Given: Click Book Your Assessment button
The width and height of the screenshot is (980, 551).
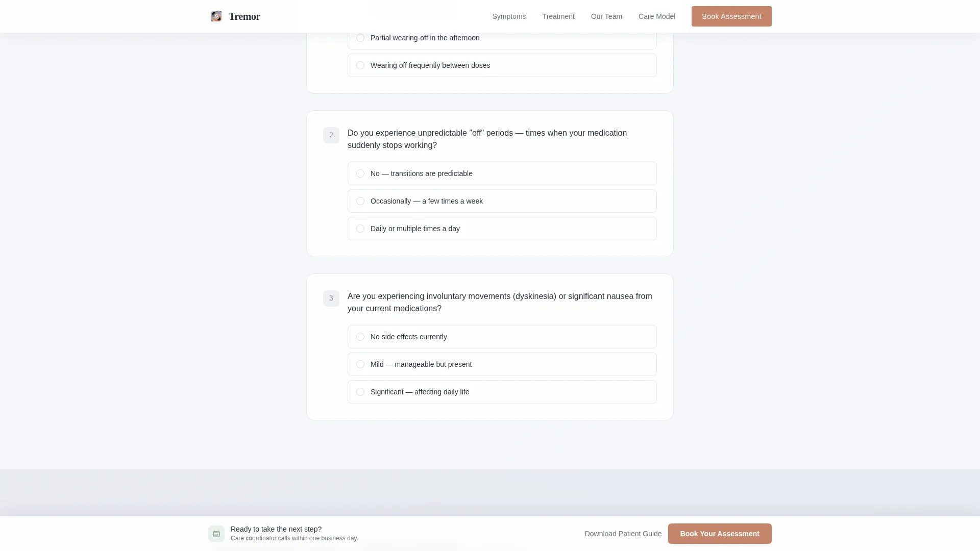Looking at the screenshot, I should click(x=720, y=534).
